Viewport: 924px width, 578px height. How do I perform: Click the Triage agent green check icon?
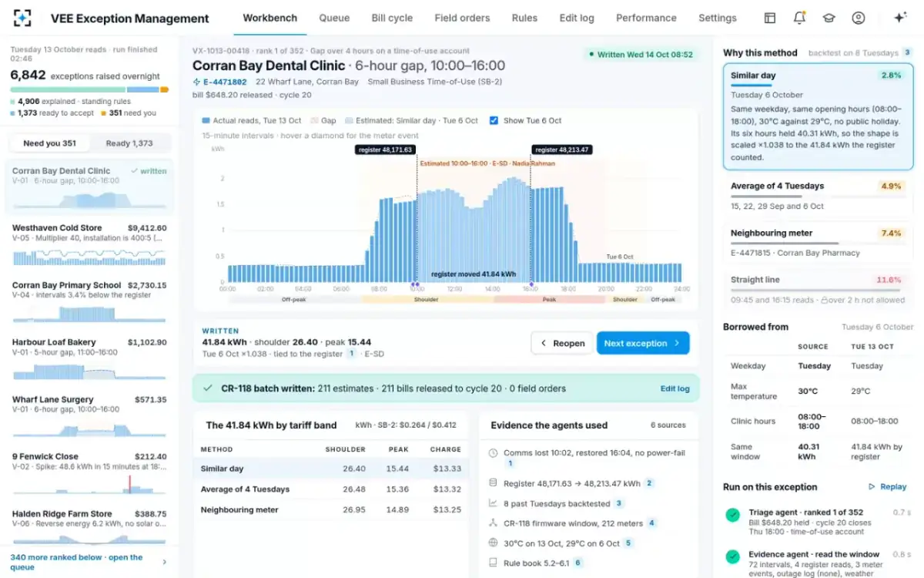pyautogui.click(x=732, y=515)
